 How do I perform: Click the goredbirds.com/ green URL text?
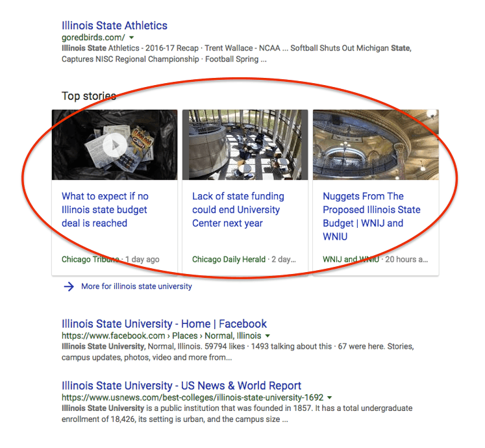coord(93,38)
